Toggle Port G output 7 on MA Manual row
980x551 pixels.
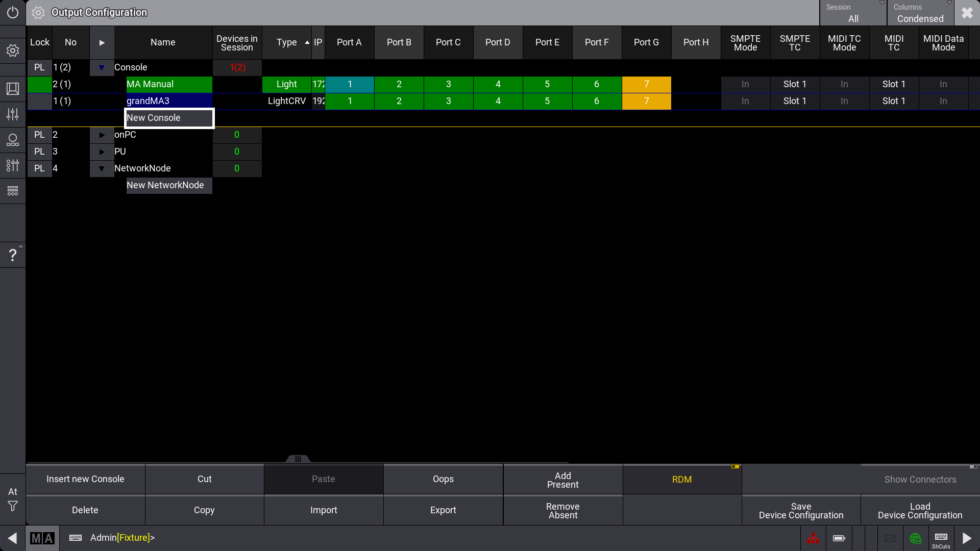pyautogui.click(x=646, y=84)
